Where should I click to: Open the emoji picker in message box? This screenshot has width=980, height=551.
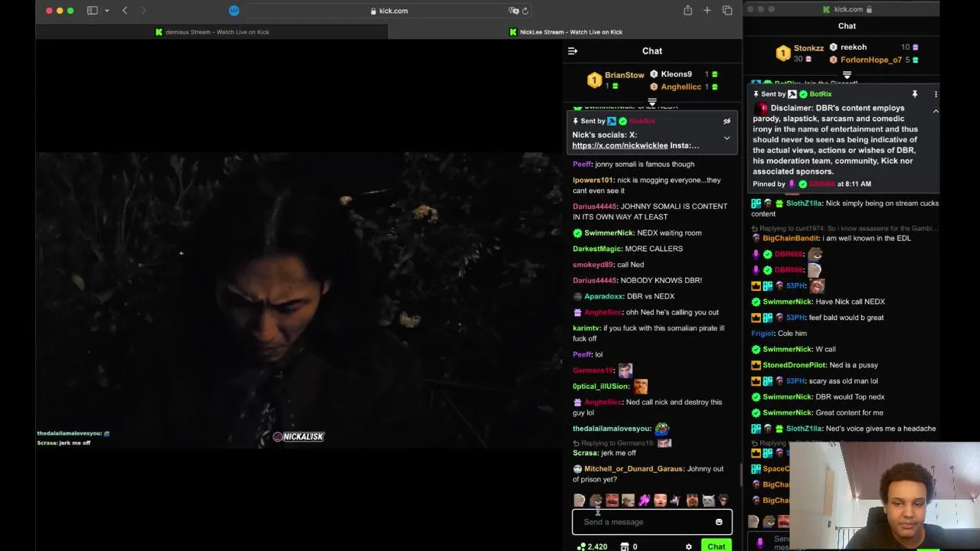click(719, 522)
